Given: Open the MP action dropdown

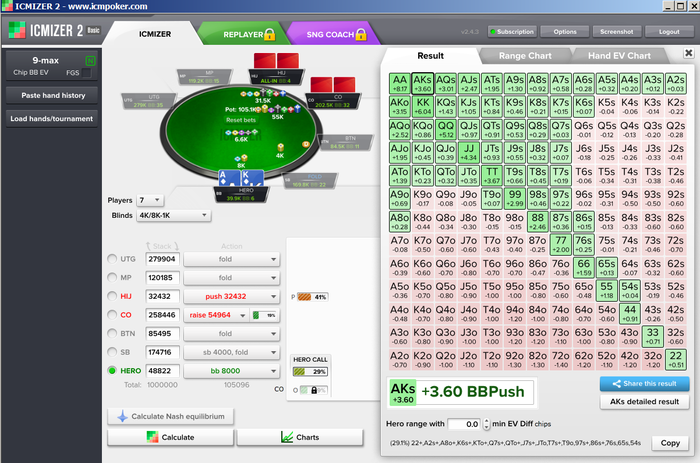Looking at the screenshot, I should point(232,278).
